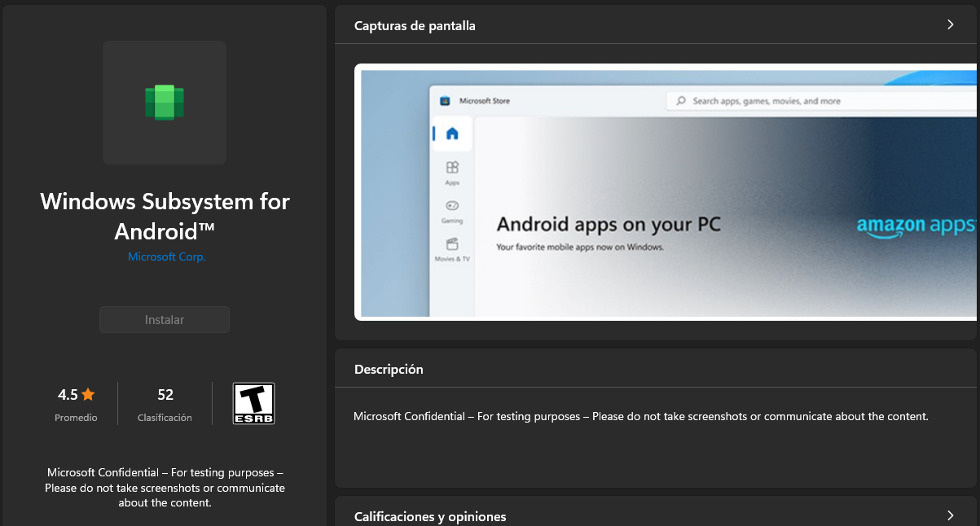Open the Calificaciones y opiniones heading
The height and width of the screenshot is (526, 980).
(x=430, y=516)
